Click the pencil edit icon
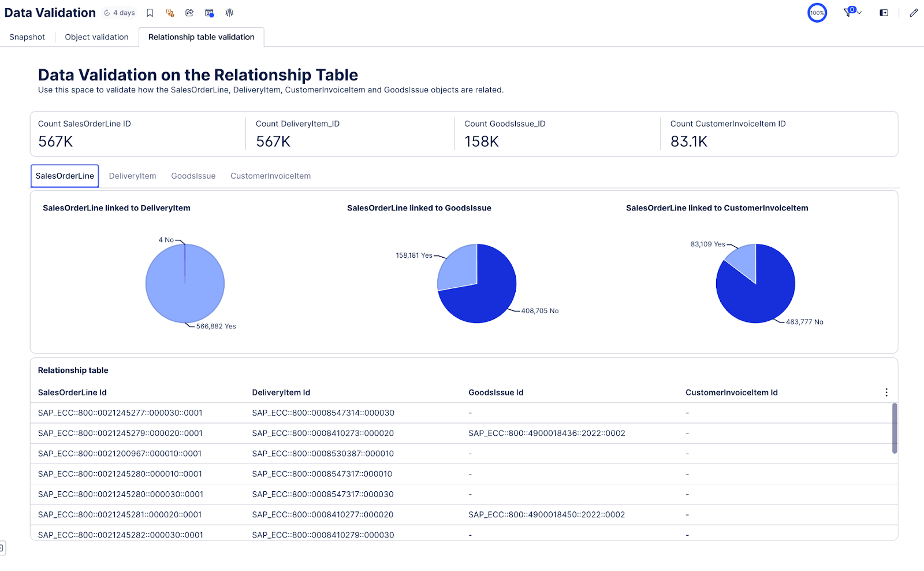Image resolution: width=924 pixels, height=571 pixels. pyautogui.click(x=914, y=13)
